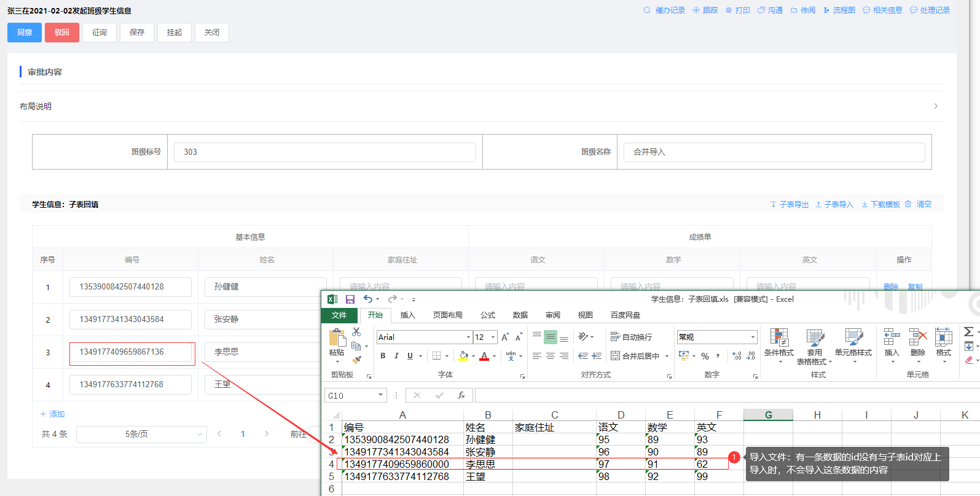980x496 pixels.
Task: Click the increase font size icon
Action: [x=505, y=337]
